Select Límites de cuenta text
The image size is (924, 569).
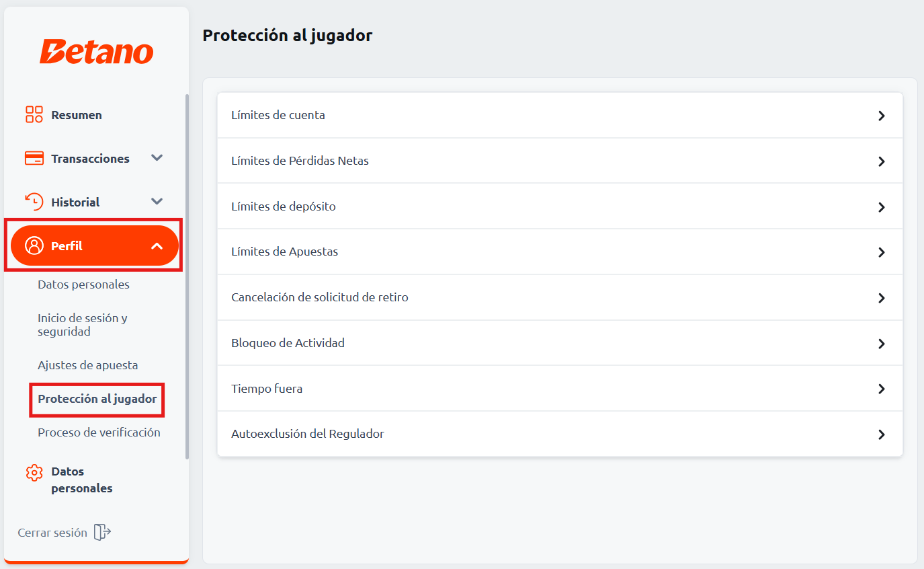coord(278,115)
